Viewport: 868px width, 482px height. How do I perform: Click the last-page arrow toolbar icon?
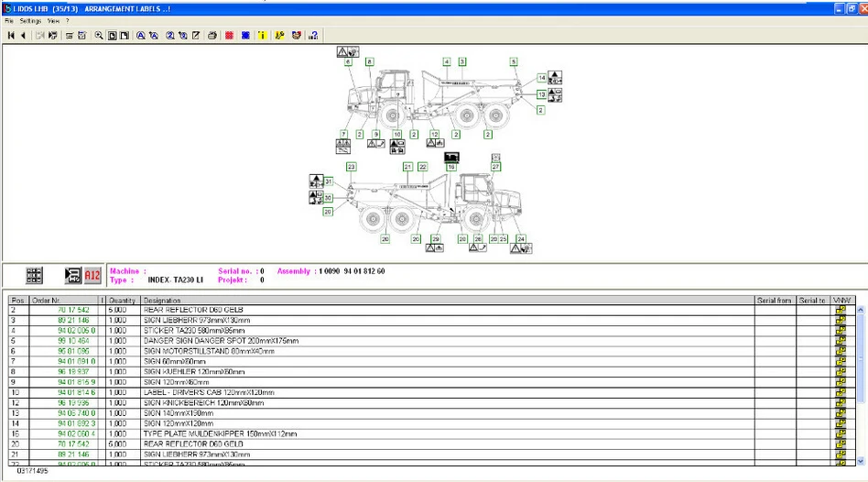pyautogui.click(x=53, y=36)
